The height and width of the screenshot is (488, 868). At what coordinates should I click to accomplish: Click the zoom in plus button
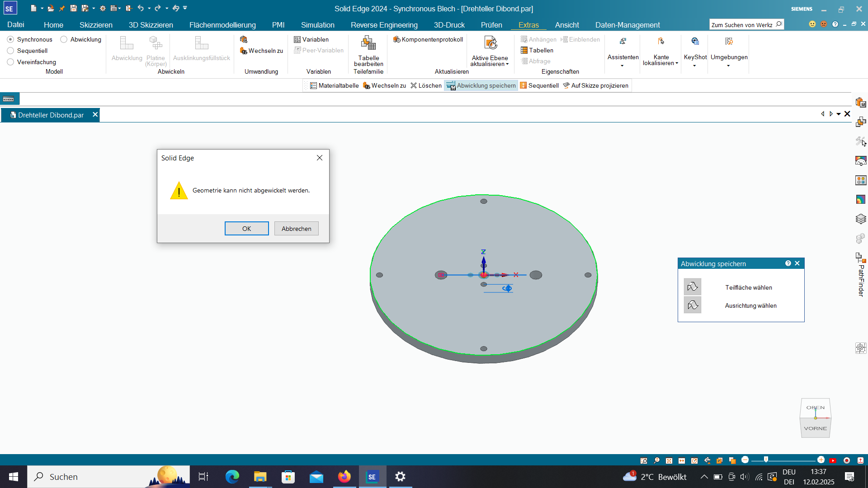[821, 460]
